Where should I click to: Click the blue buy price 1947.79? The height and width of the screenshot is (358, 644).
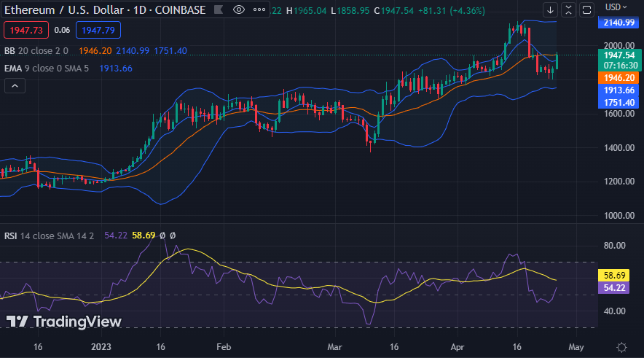tap(98, 30)
